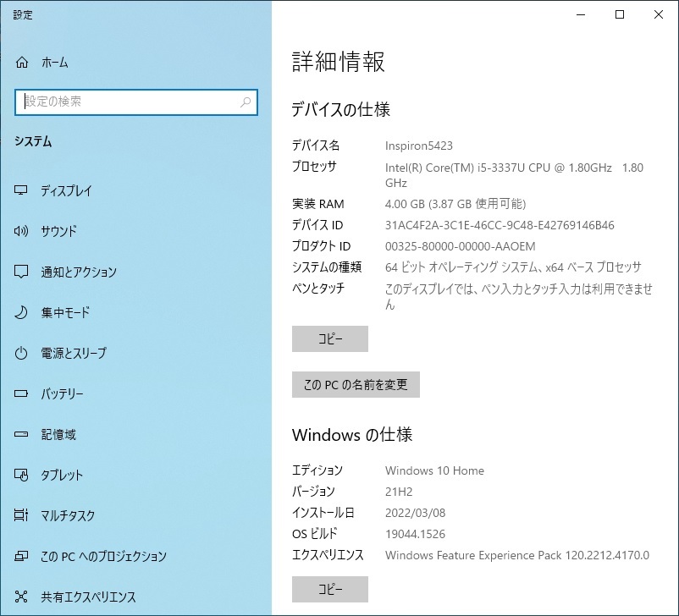Close the Settings window
Viewport: 679px width, 616px height.
(x=659, y=14)
